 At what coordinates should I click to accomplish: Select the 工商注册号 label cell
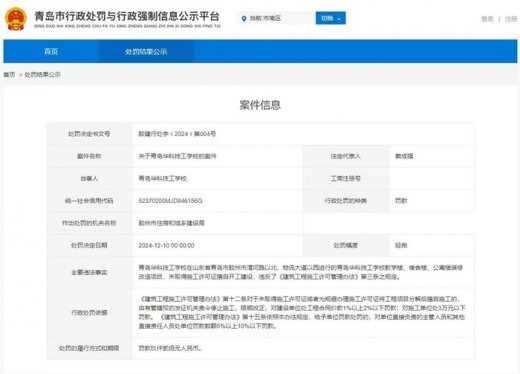pyautogui.click(x=346, y=179)
